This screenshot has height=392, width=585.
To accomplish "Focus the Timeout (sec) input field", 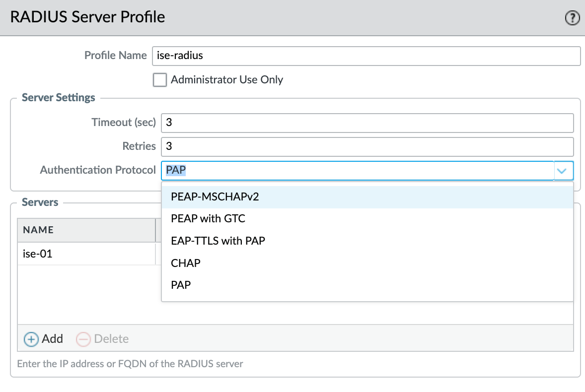I will pos(367,123).
